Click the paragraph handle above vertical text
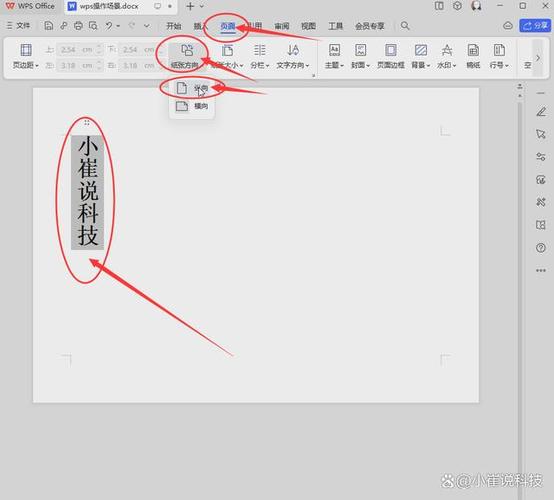 [x=87, y=123]
